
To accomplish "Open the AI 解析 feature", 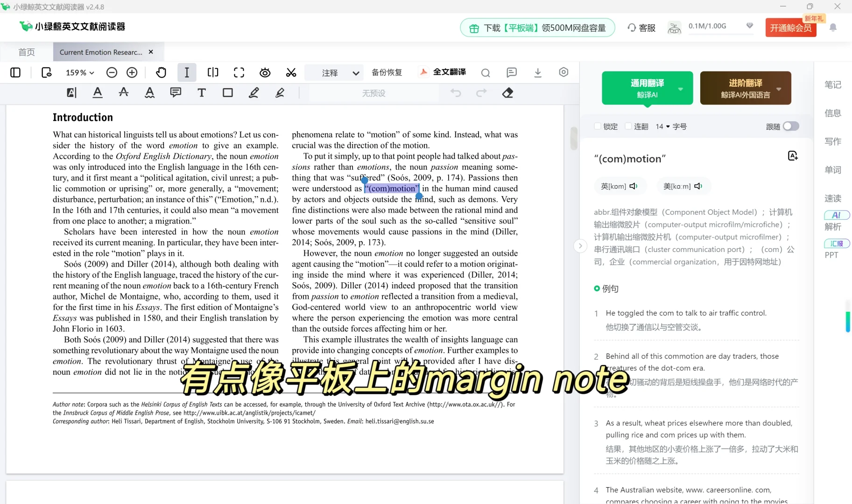I will pos(836,221).
